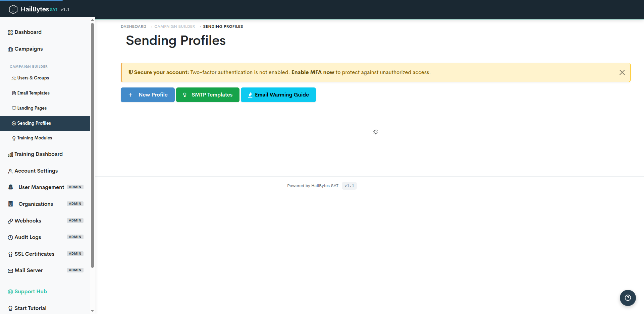Select Sending Profiles sidebar item
The image size is (644, 314).
45,123
